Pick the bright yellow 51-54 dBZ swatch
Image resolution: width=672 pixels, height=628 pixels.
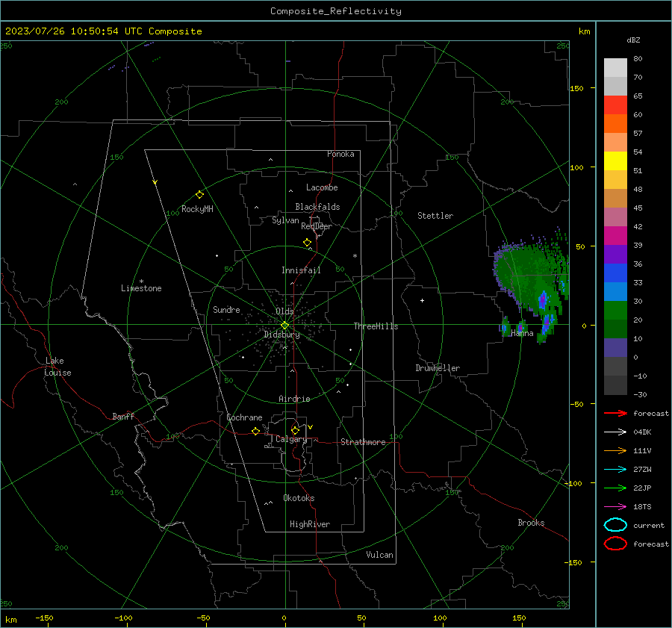pos(615,161)
